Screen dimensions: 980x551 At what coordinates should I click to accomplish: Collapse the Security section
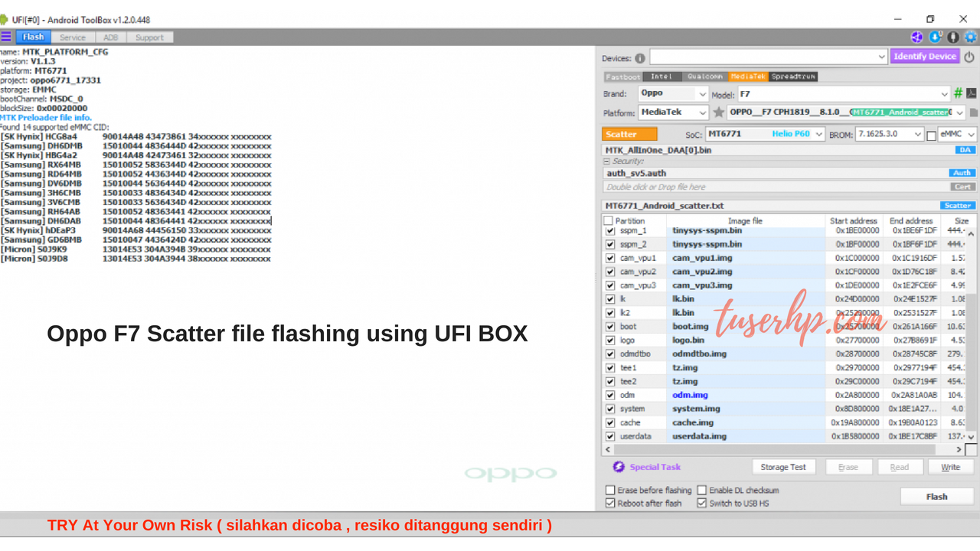[607, 161]
